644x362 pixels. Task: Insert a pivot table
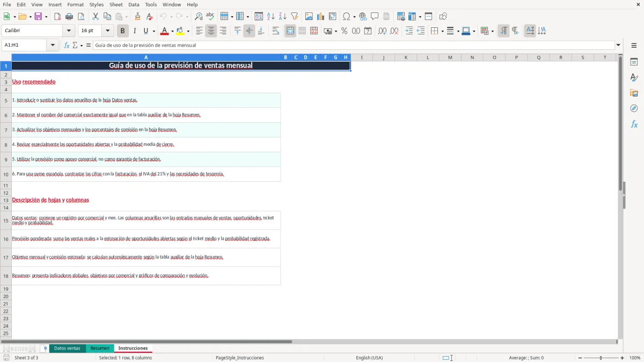333,17
